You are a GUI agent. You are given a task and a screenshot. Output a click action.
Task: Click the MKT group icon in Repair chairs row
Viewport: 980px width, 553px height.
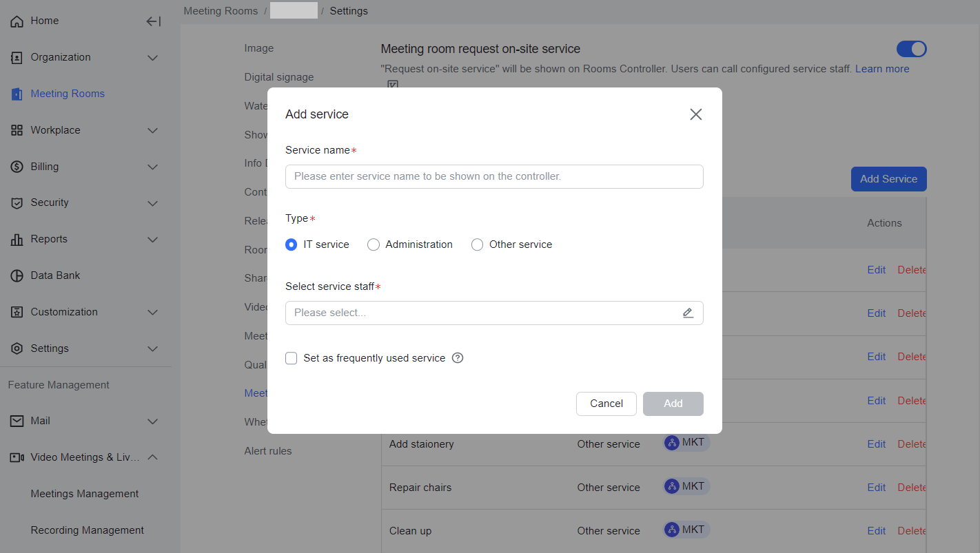click(671, 486)
